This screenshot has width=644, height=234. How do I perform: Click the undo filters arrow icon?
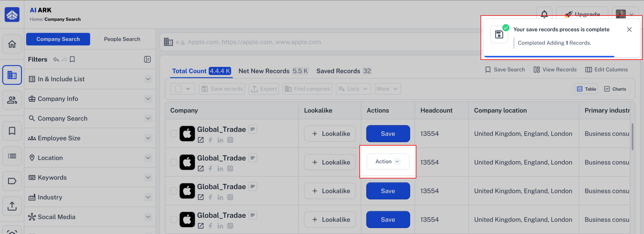click(56, 59)
